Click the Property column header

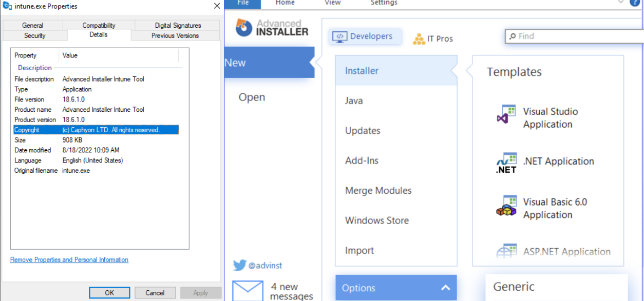[35, 55]
